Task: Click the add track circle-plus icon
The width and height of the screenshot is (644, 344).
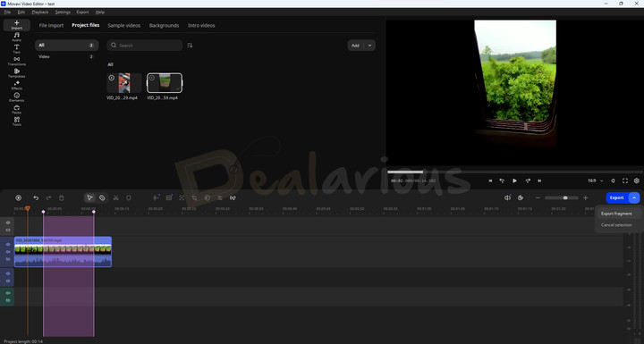Action: (x=19, y=197)
